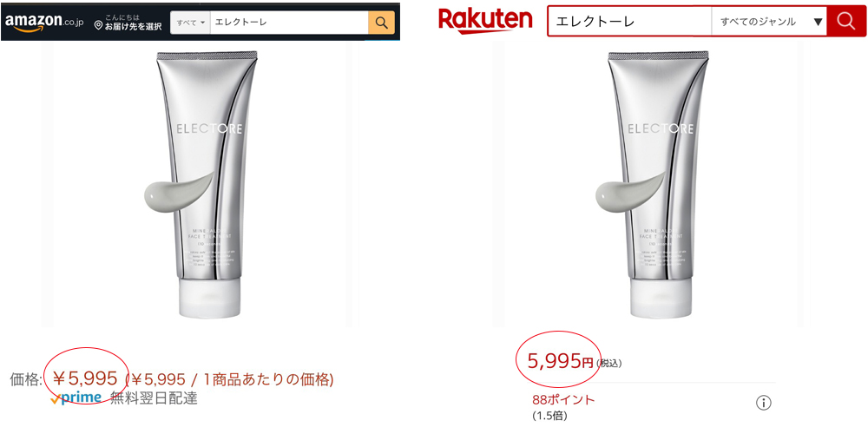Image resolution: width=868 pixels, height=434 pixels.
Task: Select お届け先を選択 delivery address link
Action: (x=133, y=26)
